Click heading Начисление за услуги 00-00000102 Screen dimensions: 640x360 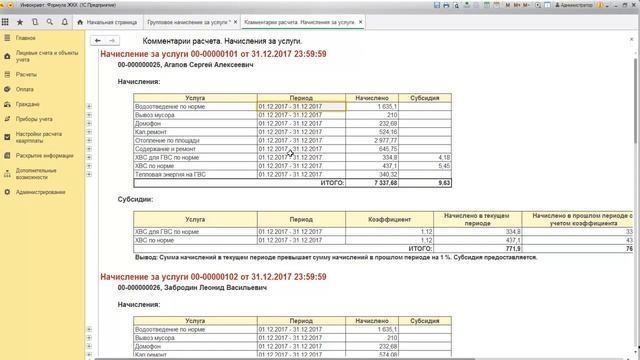pos(213,277)
